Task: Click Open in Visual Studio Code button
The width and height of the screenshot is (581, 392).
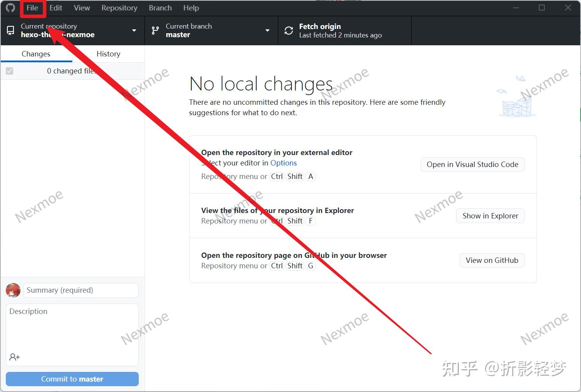Action: pyautogui.click(x=472, y=164)
